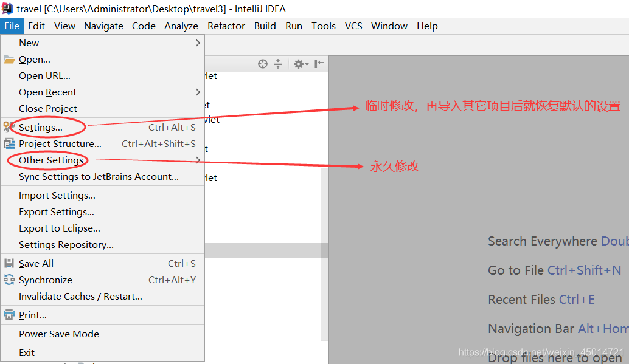Click the Hide panel icon in project toolbar
629x364 pixels.
pos(319,64)
